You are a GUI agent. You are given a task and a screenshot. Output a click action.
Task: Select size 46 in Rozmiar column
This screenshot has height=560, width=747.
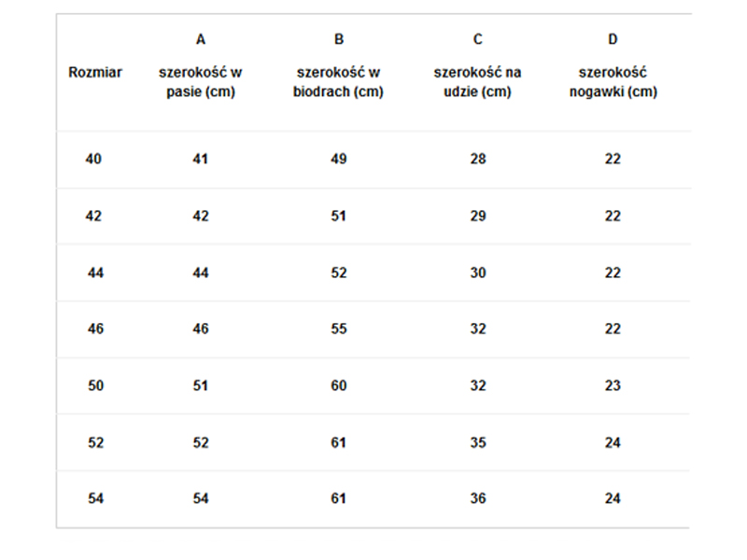coord(95,329)
